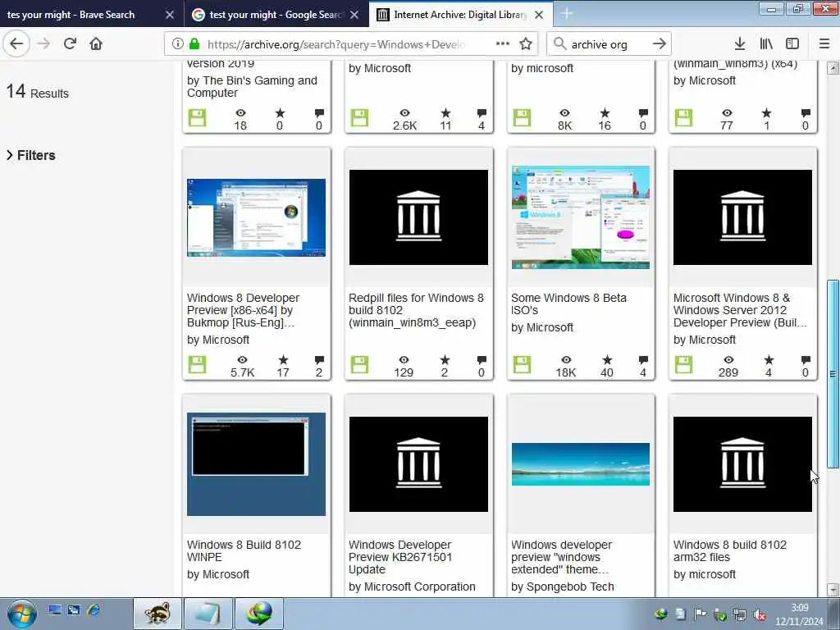Click the taskbar clock showing 3:09
Viewport: 840px width, 630px height.
click(799, 614)
